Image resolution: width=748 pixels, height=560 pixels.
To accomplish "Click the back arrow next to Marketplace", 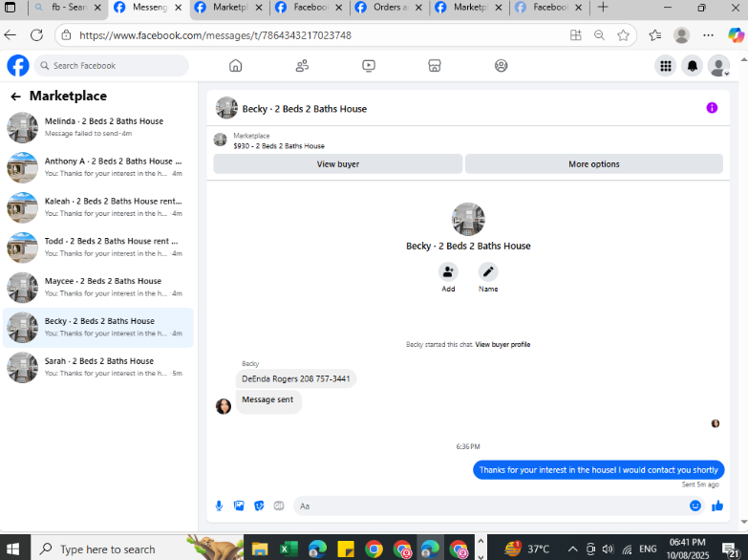I will coord(15,97).
